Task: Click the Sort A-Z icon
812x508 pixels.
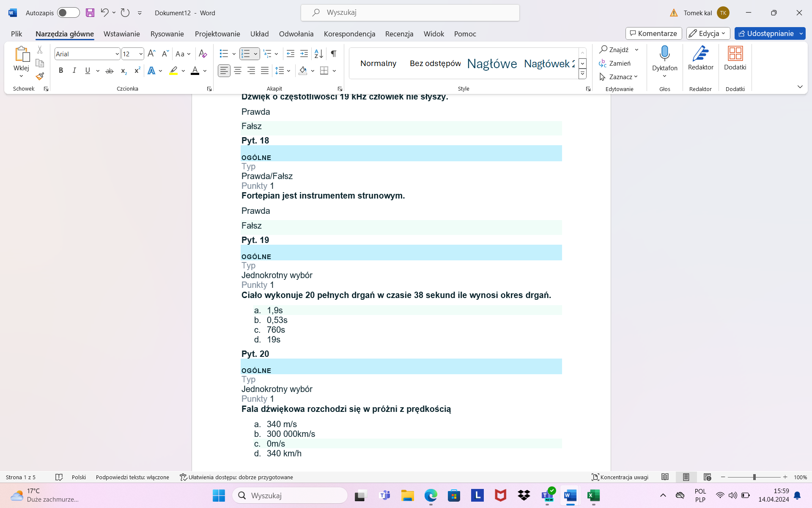Action: 318,54
